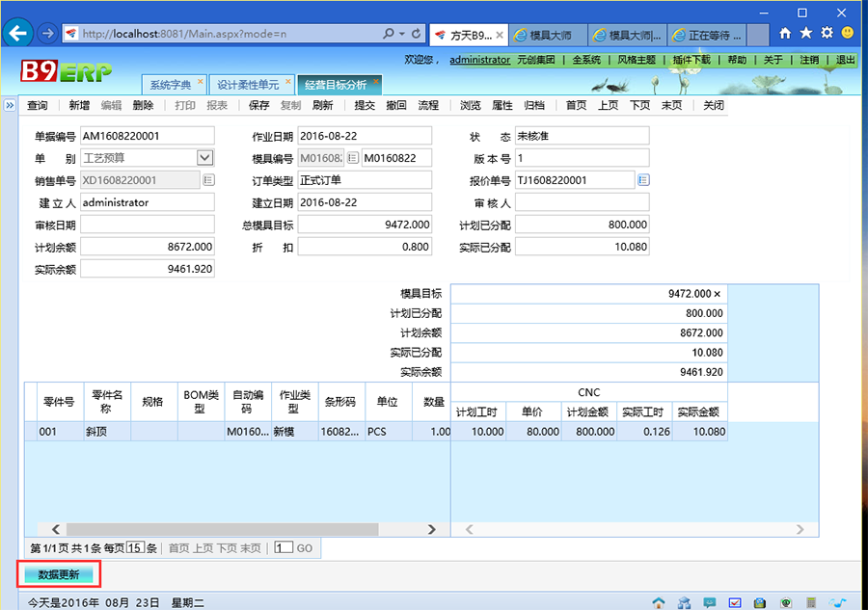Click the chat smiley bubble status icon

(709, 602)
